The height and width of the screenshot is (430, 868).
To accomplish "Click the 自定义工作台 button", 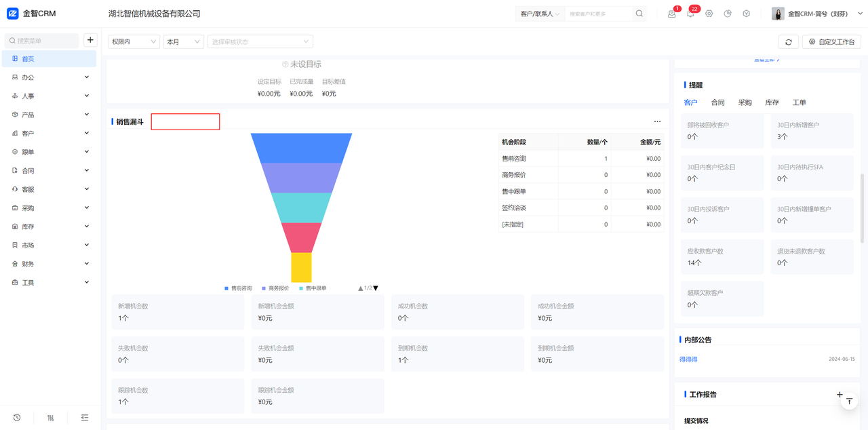I will point(831,41).
